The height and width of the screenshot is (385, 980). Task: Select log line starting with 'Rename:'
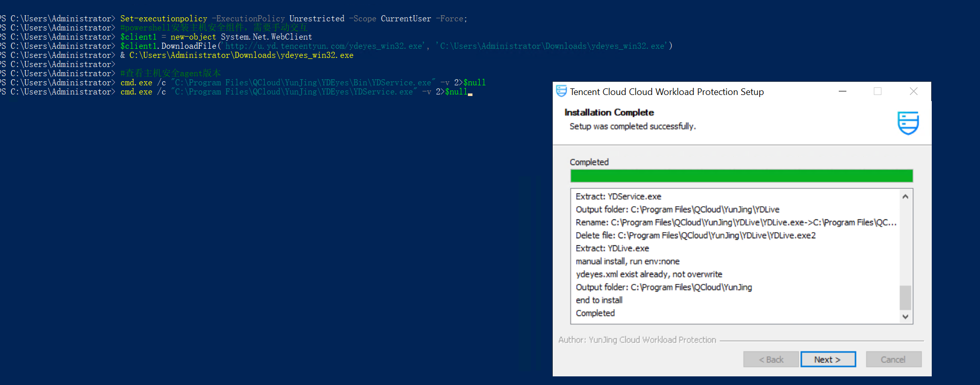pos(736,222)
